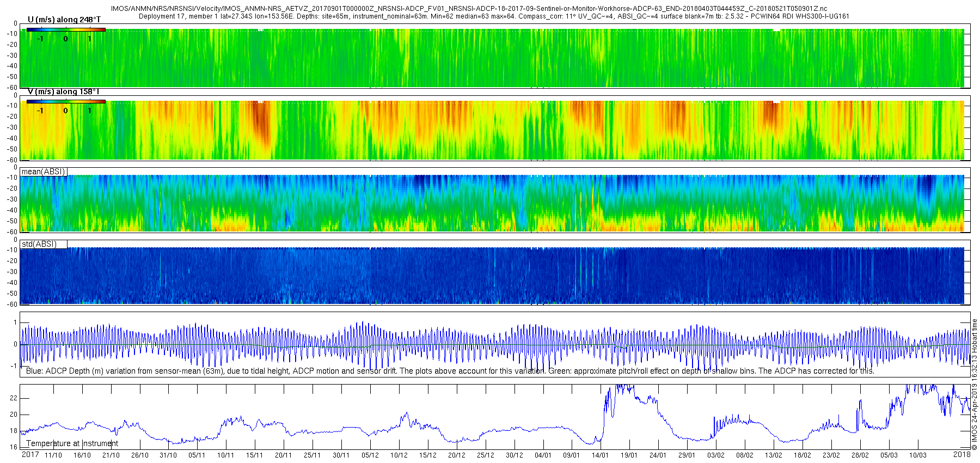Click the 30/12 date tick label
The width and height of the screenshot is (980, 463).
coord(514,455)
